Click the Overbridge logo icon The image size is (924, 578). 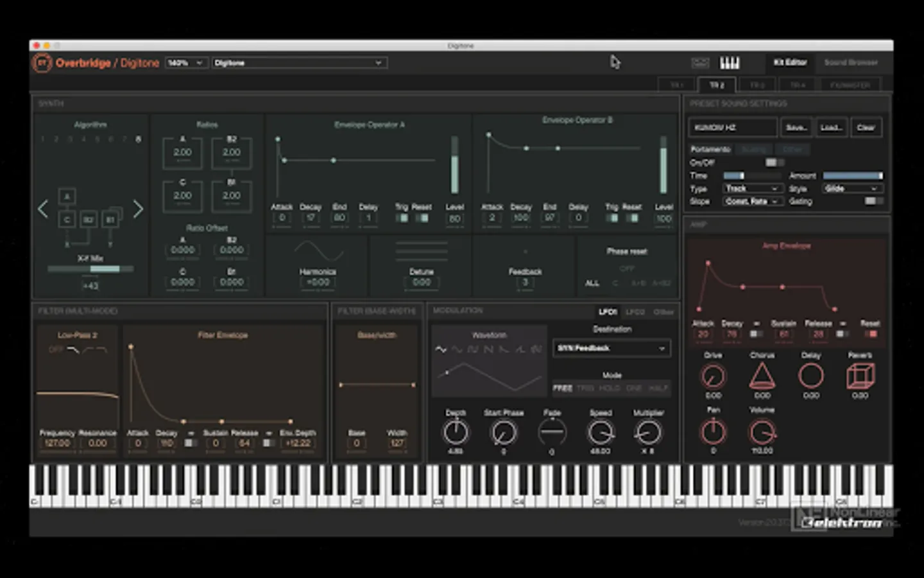click(x=42, y=63)
